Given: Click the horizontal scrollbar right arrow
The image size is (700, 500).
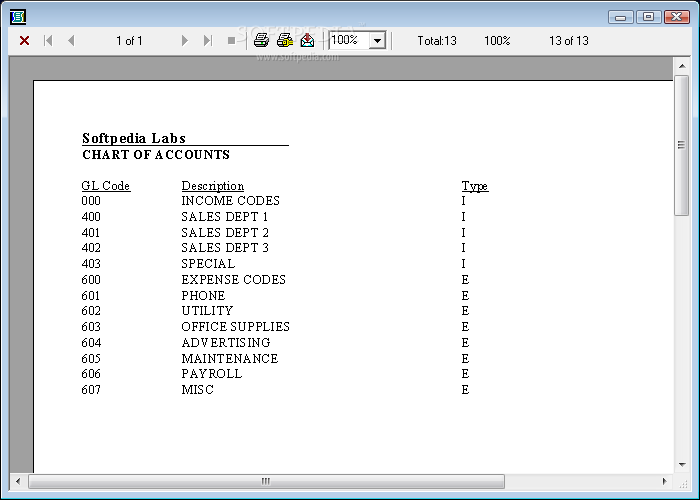Looking at the screenshot, I should pyautogui.click(x=665, y=482).
